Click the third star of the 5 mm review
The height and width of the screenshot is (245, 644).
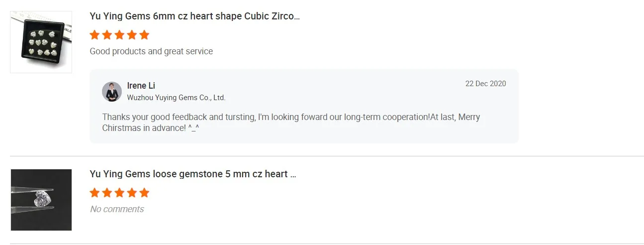119,193
